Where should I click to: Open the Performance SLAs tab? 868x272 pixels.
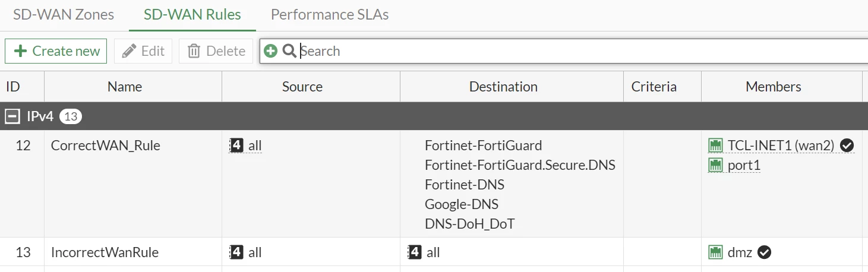330,15
